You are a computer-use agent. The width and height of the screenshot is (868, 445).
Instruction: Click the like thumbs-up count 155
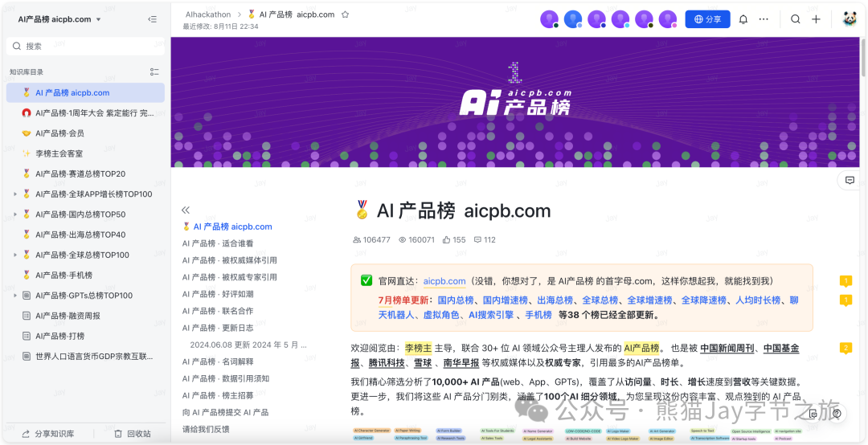pyautogui.click(x=454, y=239)
